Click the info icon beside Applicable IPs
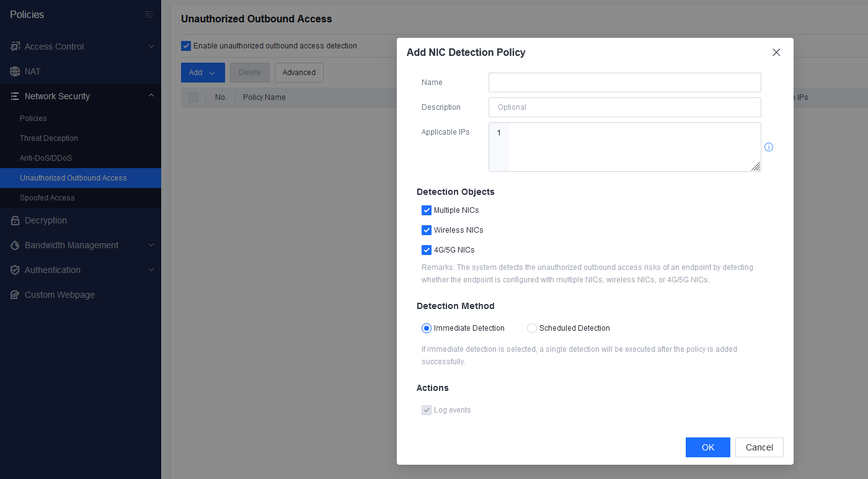 pyautogui.click(x=769, y=147)
